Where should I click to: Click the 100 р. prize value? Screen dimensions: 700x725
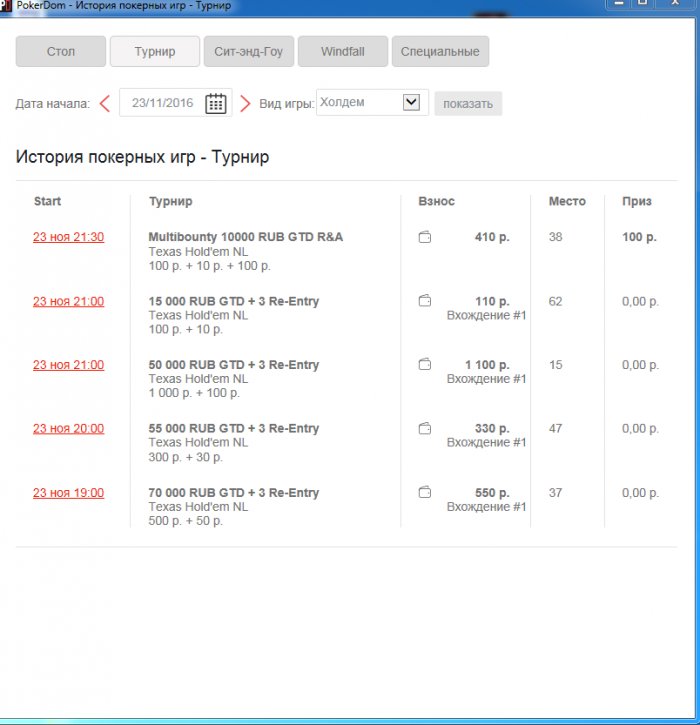point(639,237)
